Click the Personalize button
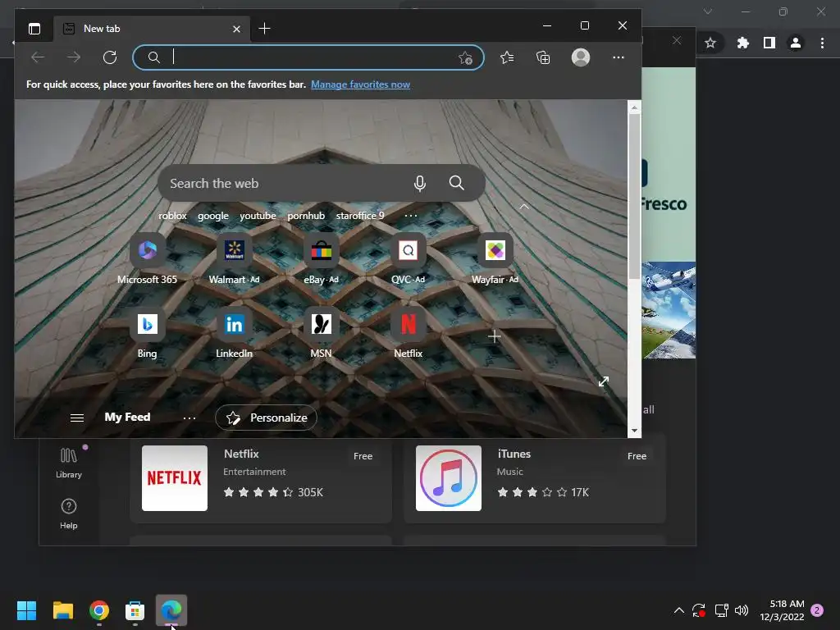This screenshot has height=630, width=840. [x=267, y=418]
